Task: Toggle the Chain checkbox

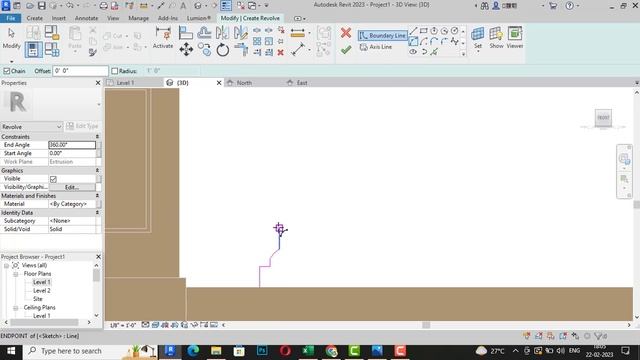Action: 7,71
